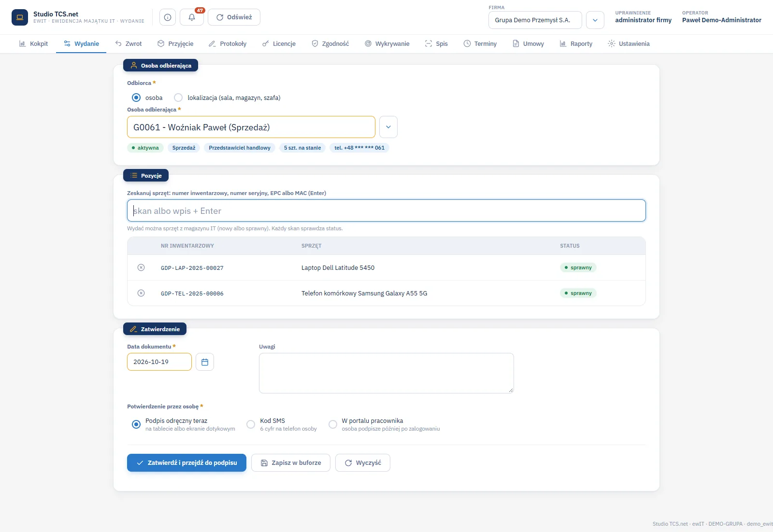Click 'Telefon komórkowy Samsung Galaxy A55 5G' cell
This screenshot has height=532, width=773.
pos(364,293)
